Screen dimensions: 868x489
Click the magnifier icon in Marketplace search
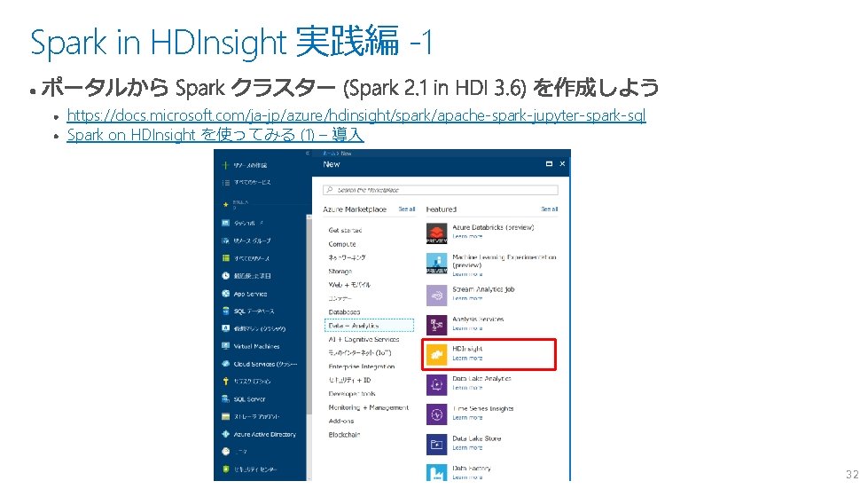pos(330,190)
